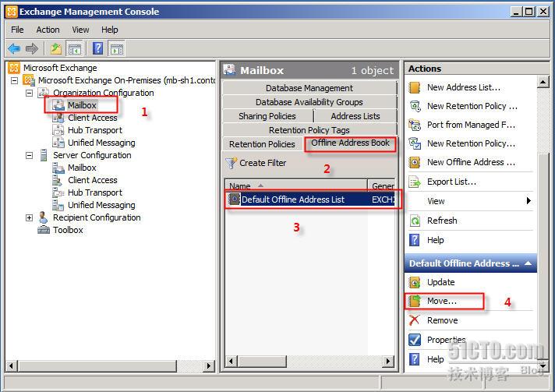Select Client Access under Organization Configuration
This screenshot has height=392, width=555.
(93, 118)
